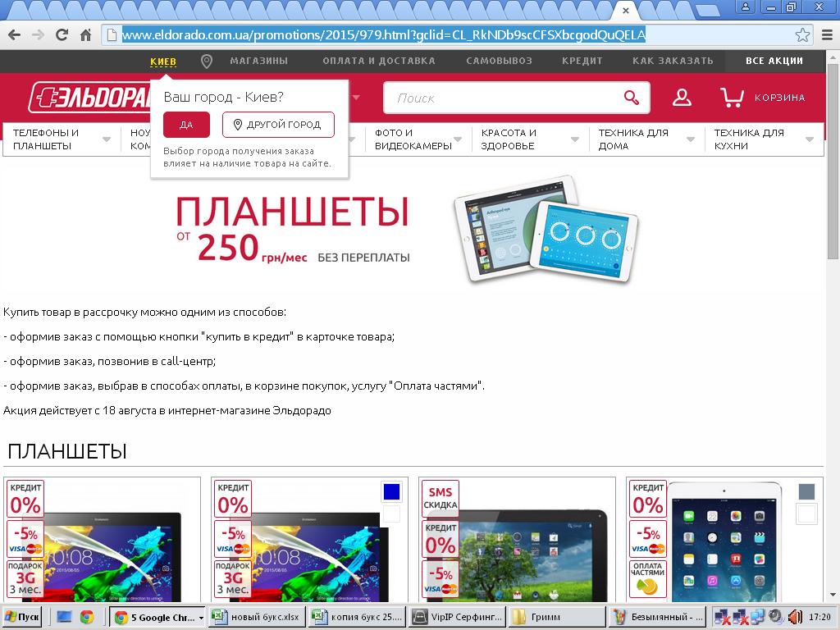Open the user account icon
Image resolution: width=840 pixels, height=630 pixels.
682,98
